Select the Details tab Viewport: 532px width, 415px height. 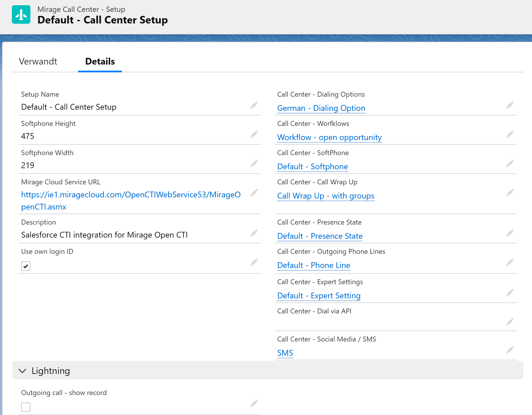[x=100, y=61]
